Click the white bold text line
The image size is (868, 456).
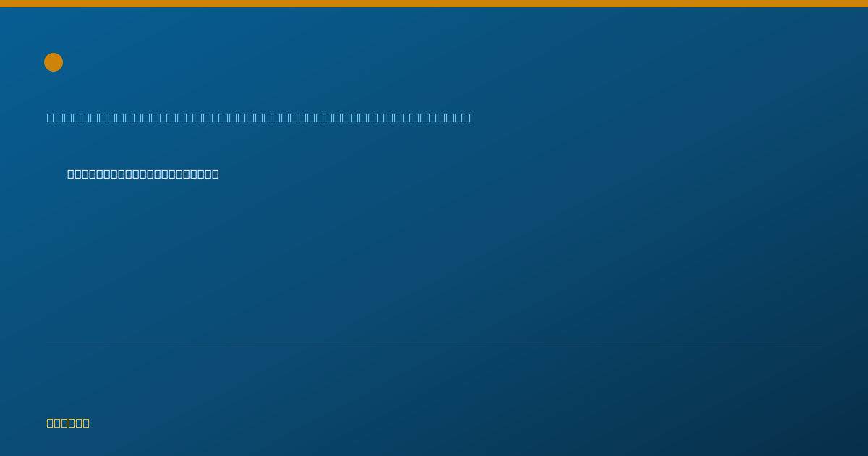(143, 174)
